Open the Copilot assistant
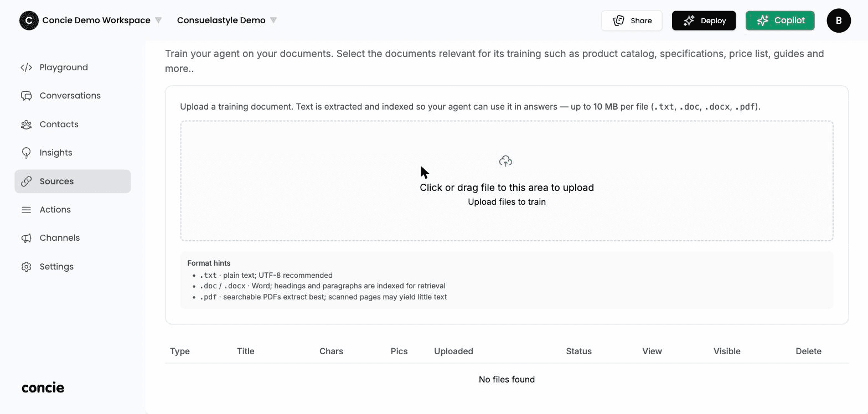The height and width of the screenshot is (414, 868). [780, 20]
